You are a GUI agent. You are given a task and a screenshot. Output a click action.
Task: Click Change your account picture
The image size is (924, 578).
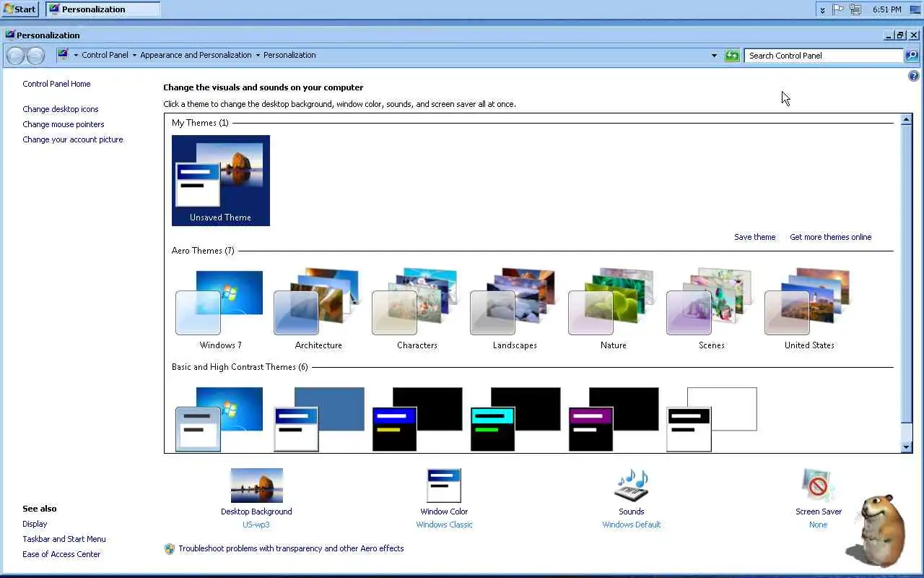73,139
